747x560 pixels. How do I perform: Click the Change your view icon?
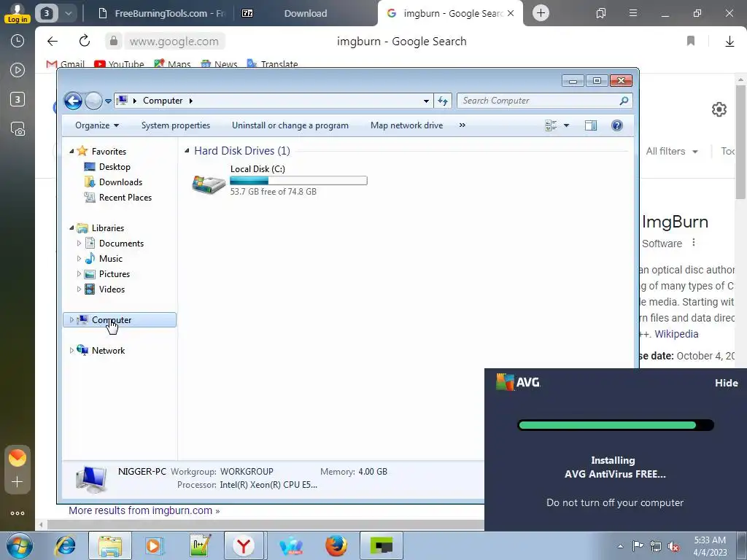pos(551,125)
